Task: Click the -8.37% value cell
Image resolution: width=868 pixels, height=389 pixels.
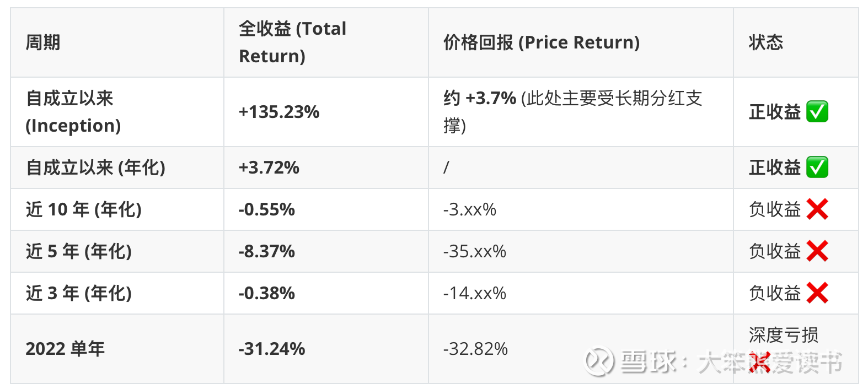Action: point(267,251)
